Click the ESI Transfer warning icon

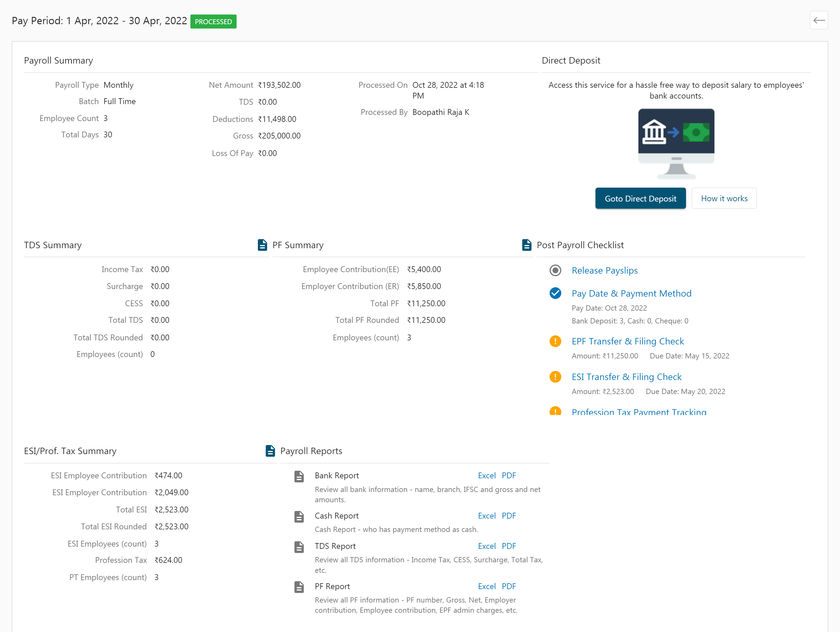click(x=555, y=377)
